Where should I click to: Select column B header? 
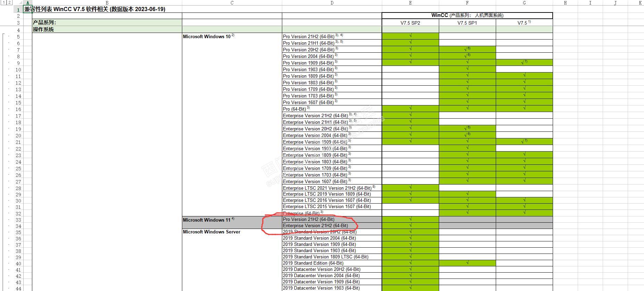tap(107, 3)
